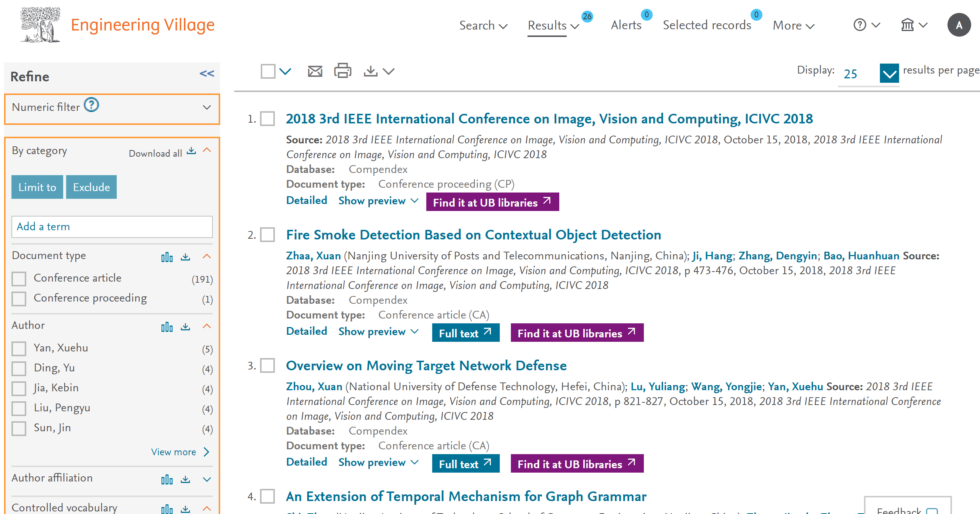Viewport: 980px width, 514px height.
Task: Go to Alerts
Action: (626, 25)
